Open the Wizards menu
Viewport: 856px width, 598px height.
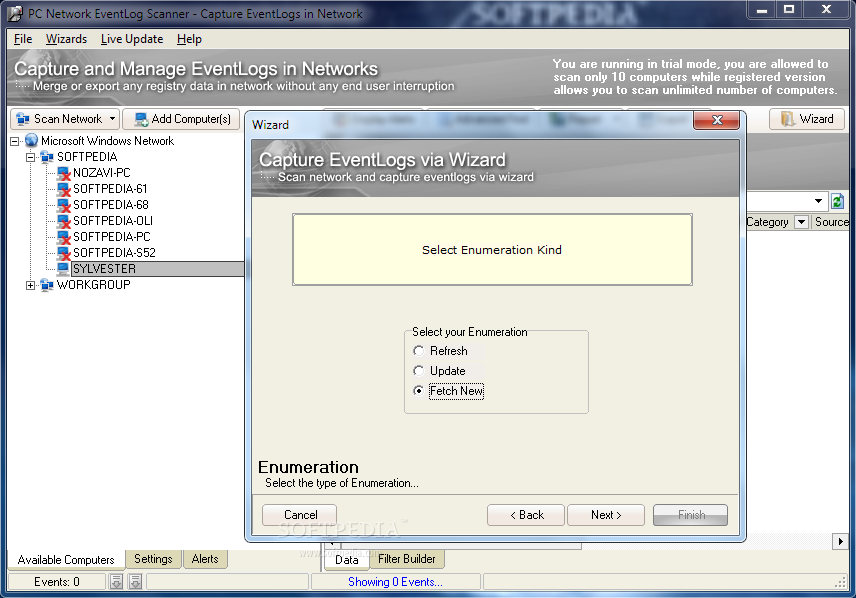[67, 39]
